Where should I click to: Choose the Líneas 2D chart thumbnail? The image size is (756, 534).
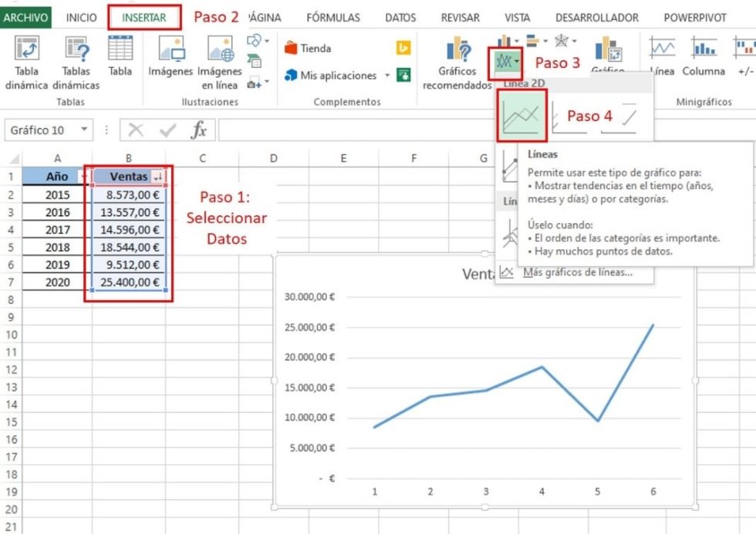521,116
